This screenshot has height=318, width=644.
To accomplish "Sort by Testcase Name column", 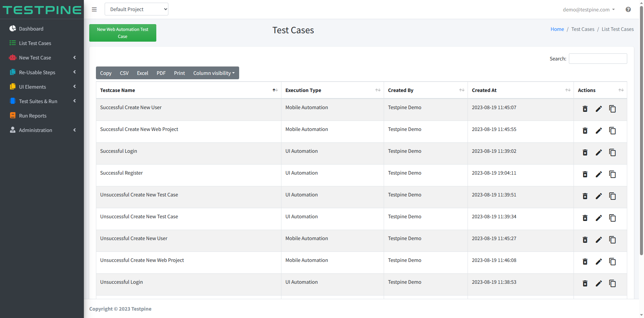I will pos(189,90).
